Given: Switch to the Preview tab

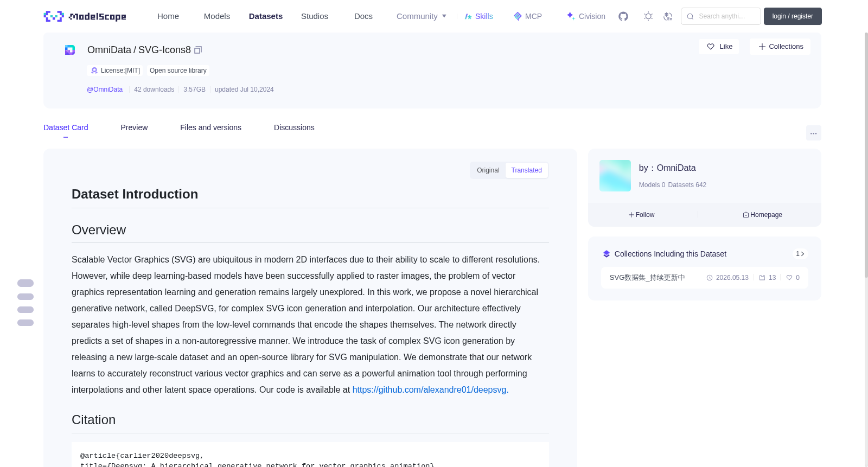Looking at the screenshot, I should [x=134, y=127].
